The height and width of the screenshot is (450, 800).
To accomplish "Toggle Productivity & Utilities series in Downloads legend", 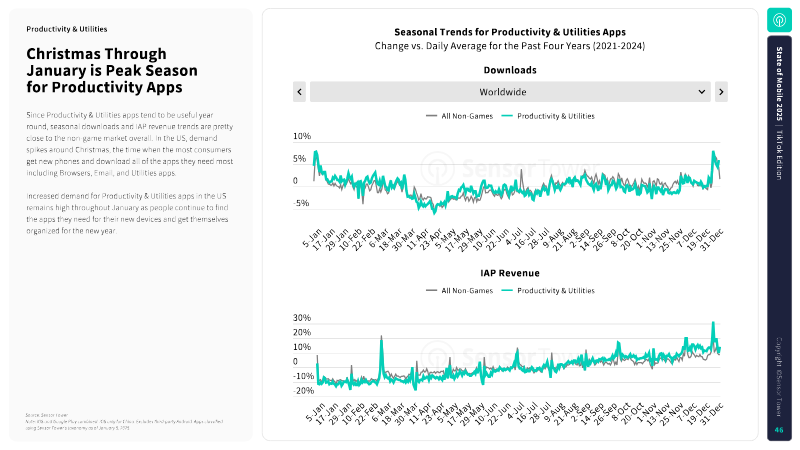I will (547, 116).
